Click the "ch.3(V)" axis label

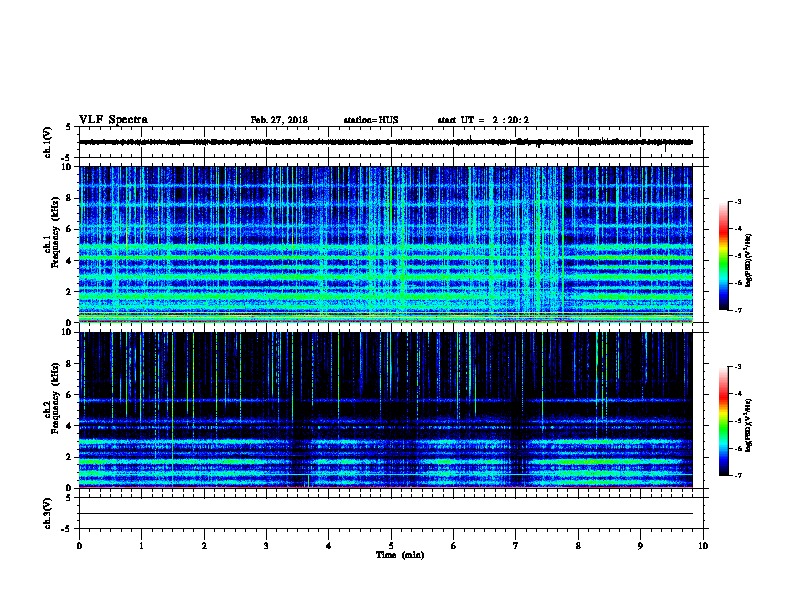coord(47,513)
